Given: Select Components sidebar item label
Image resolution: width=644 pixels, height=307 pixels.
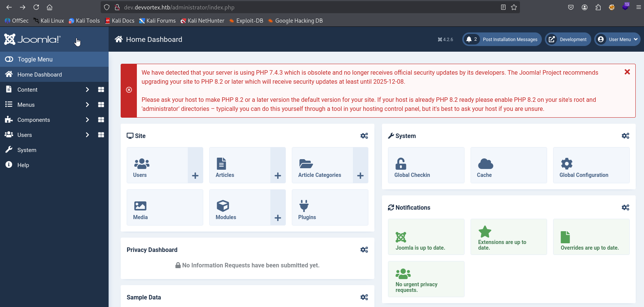Looking at the screenshot, I should 34,120.
